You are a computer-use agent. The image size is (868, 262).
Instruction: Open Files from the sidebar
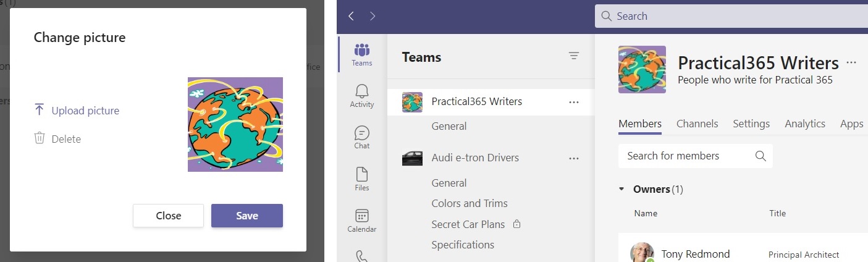pos(362,179)
